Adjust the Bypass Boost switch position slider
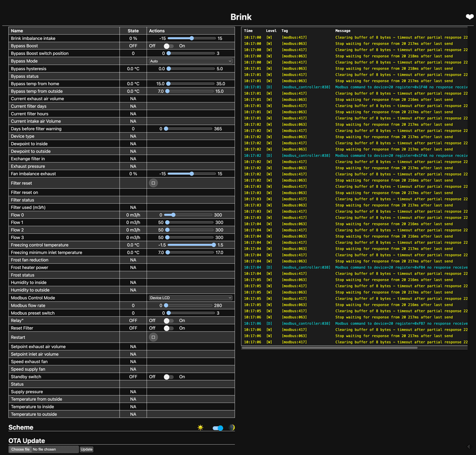The image size is (476, 455). pos(190,54)
